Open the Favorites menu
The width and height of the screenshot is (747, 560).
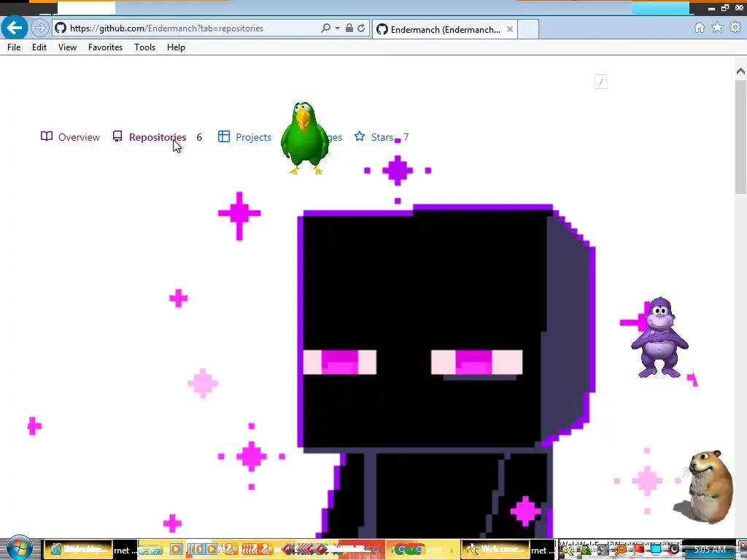click(105, 47)
